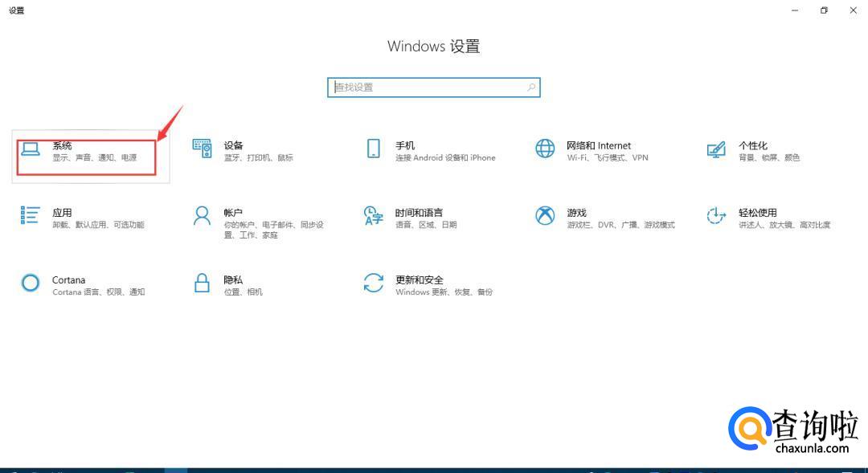Click the 隐私 title text
This screenshot has width=868, height=473.
(233, 280)
